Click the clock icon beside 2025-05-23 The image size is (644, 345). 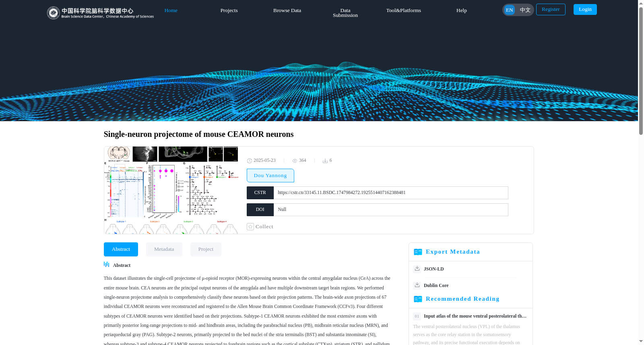(250, 161)
